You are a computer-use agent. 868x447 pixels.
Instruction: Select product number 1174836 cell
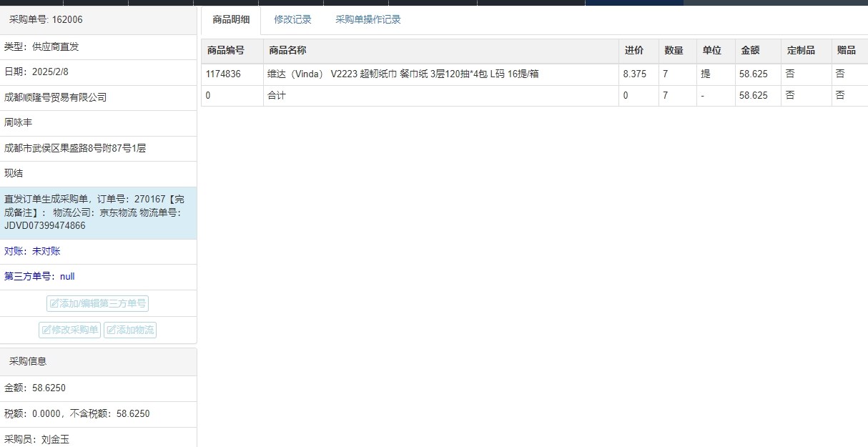[x=232, y=74]
